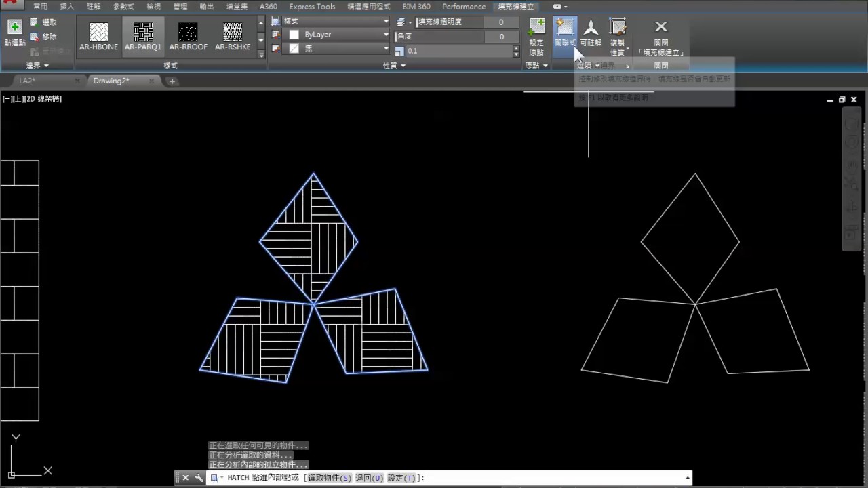Close the command line window
This screenshot has width=868, height=488.
point(185,478)
